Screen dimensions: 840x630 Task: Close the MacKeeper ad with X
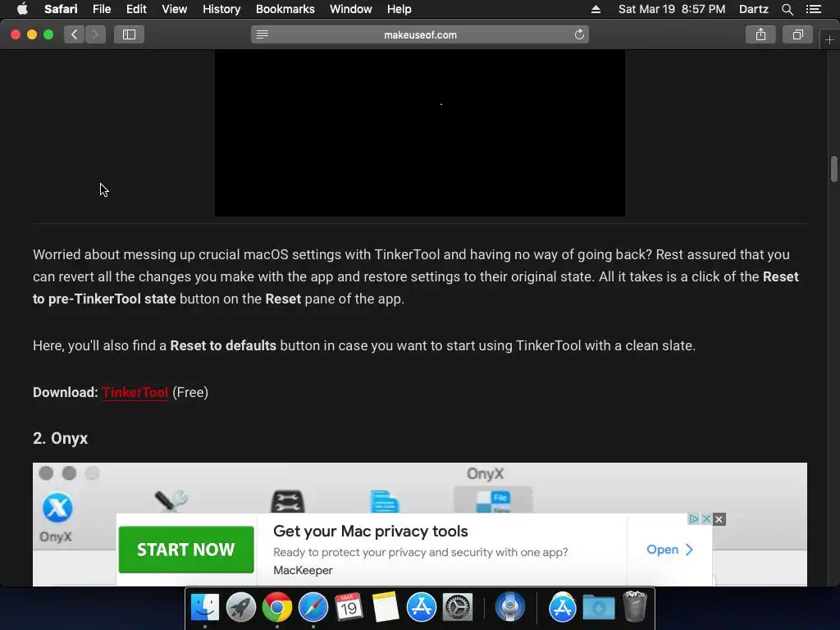pos(719,519)
